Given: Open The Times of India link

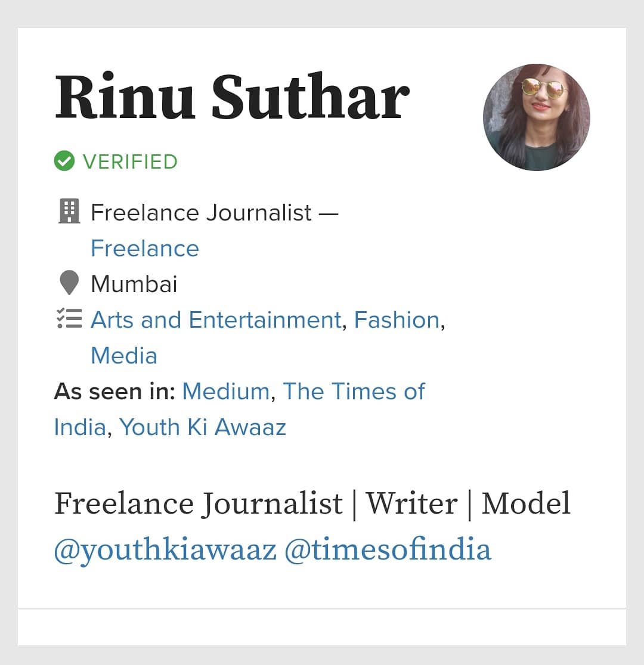Looking at the screenshot, I should tap(353, 391).
